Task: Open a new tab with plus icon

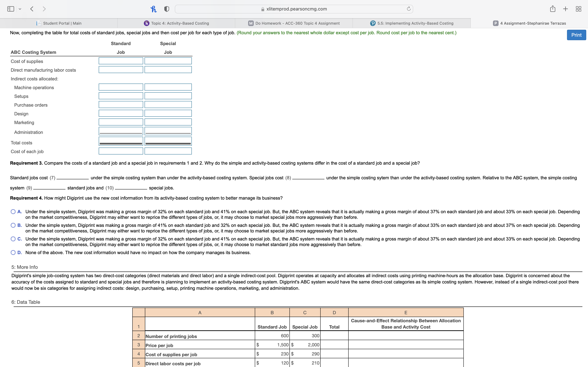Action: pyautogui.click(x=565, y=9)
